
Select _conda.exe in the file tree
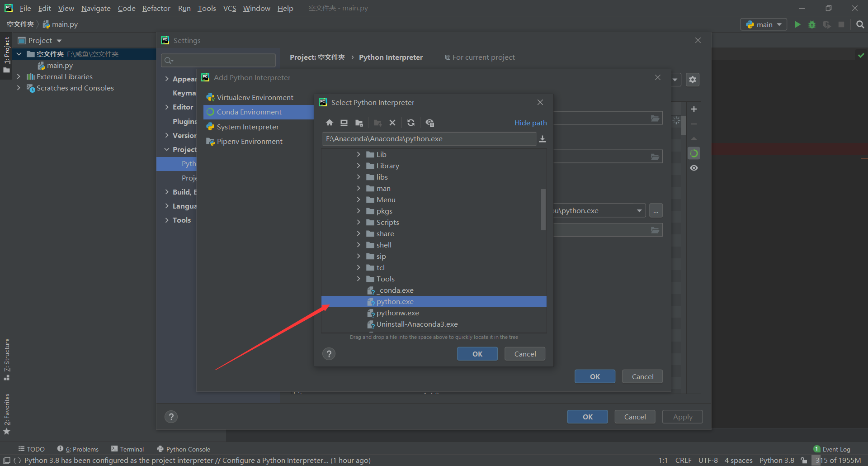pos(434,290)
